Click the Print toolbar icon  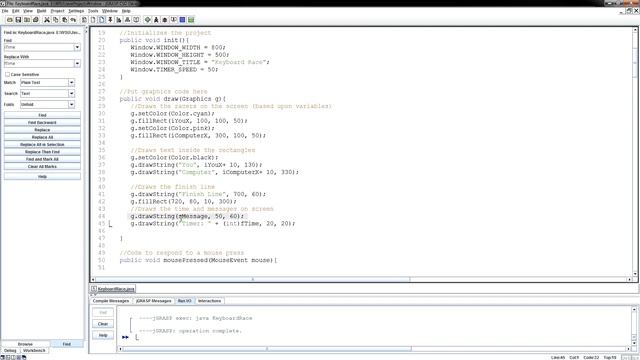[x=36, y=20]
